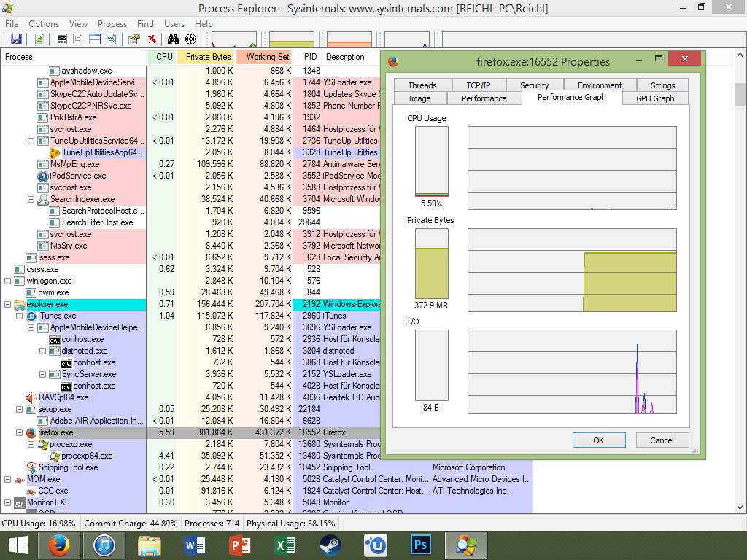The image size is (747, 560).
Task: Switch to the Strings tab
Action: click(x=662, y=85)
